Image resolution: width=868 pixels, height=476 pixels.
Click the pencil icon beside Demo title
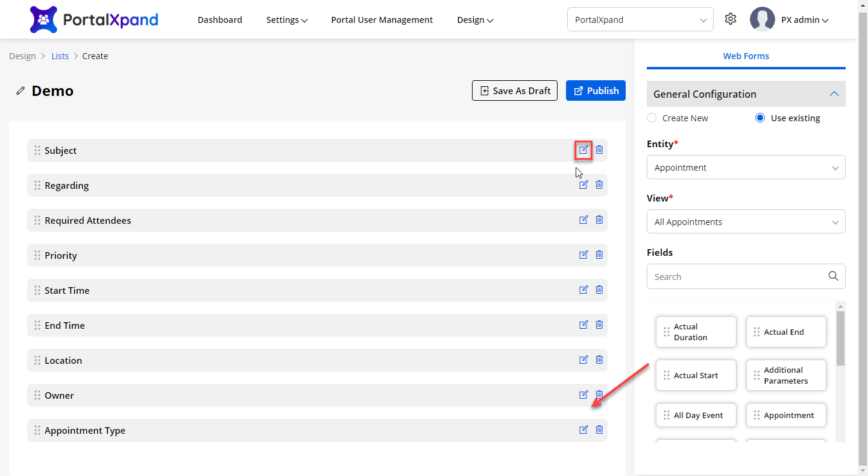(21, 91)
